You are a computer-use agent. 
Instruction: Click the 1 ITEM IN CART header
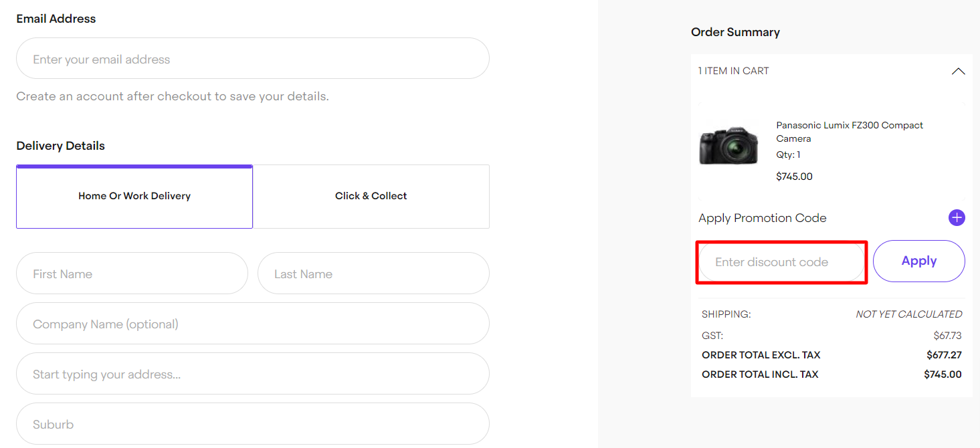tap(734, 71)
